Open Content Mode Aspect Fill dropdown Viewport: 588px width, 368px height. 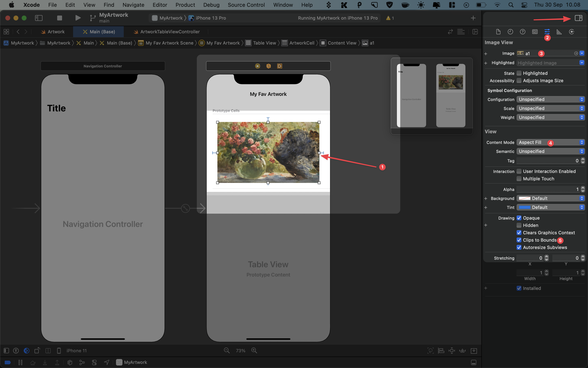(x=550, y=142)
